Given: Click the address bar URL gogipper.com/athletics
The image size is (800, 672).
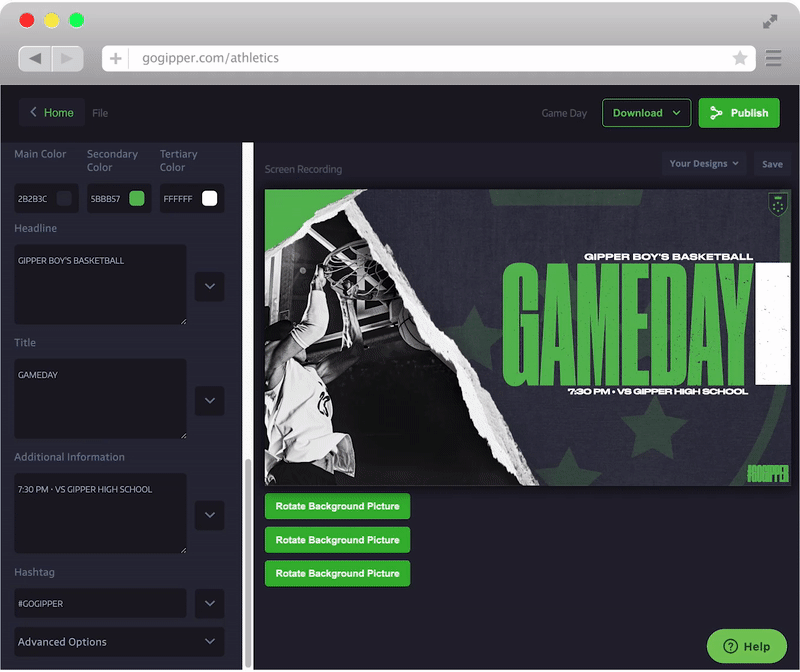Looking at the screenshot, I should (210, 58).
